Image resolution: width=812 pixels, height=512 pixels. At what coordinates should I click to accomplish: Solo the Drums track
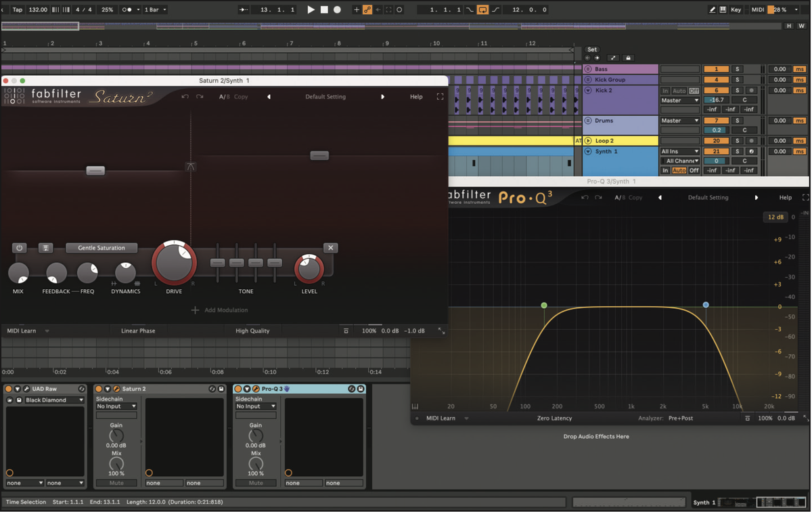click(x=738, y=121)
